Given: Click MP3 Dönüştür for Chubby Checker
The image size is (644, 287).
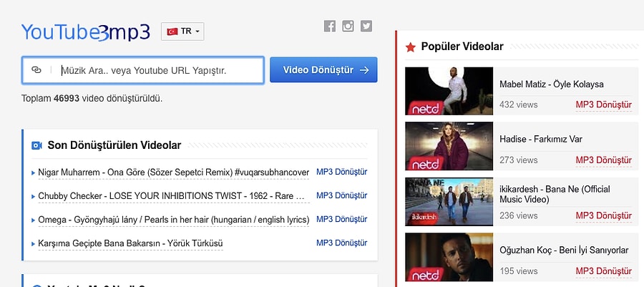Looking at the screenshot, I should (342, 195).
